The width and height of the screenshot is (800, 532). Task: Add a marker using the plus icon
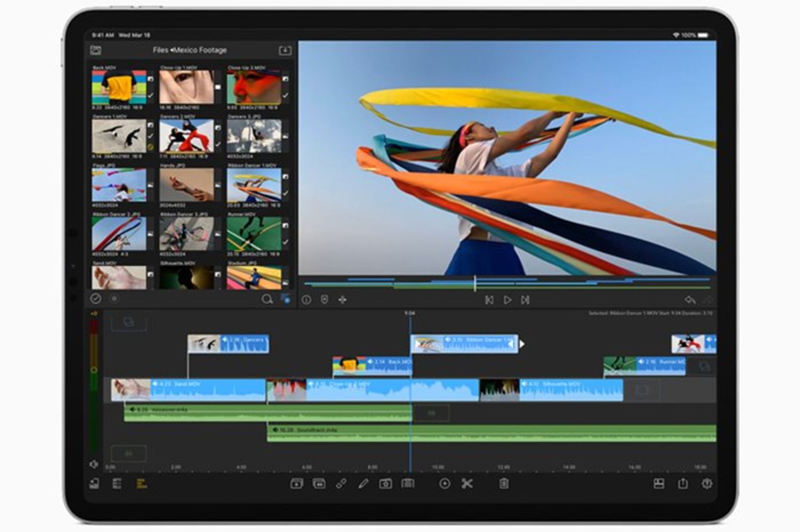[445, 484]
